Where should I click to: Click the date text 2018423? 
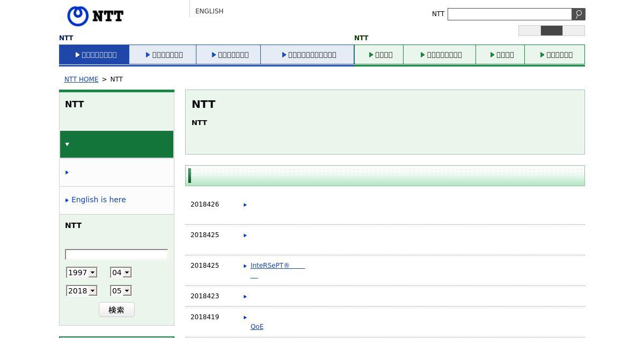205,296
